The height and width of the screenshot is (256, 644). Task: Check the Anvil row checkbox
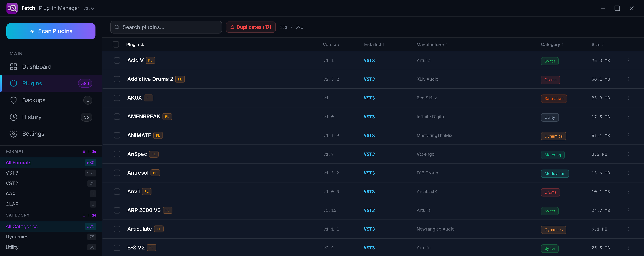pos(117,192)
